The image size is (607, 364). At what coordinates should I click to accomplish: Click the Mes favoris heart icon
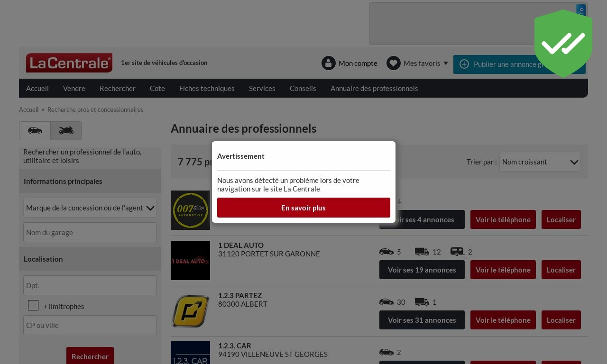[x=394, y=63]
